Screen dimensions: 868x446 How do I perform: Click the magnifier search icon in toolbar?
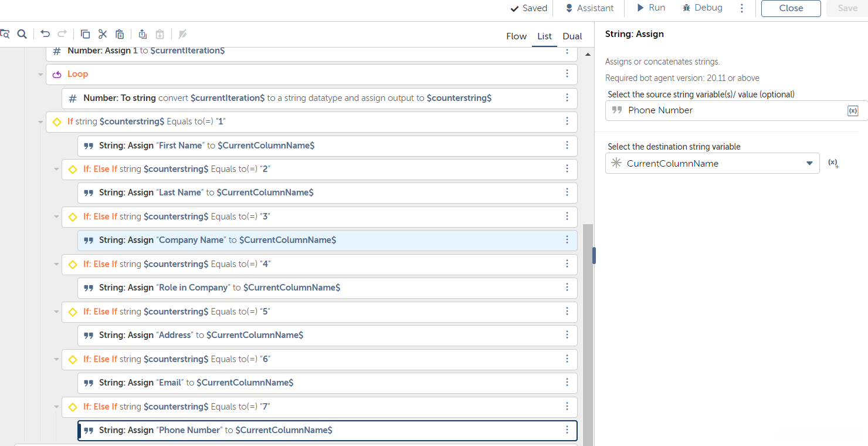[x=22, y=34]
